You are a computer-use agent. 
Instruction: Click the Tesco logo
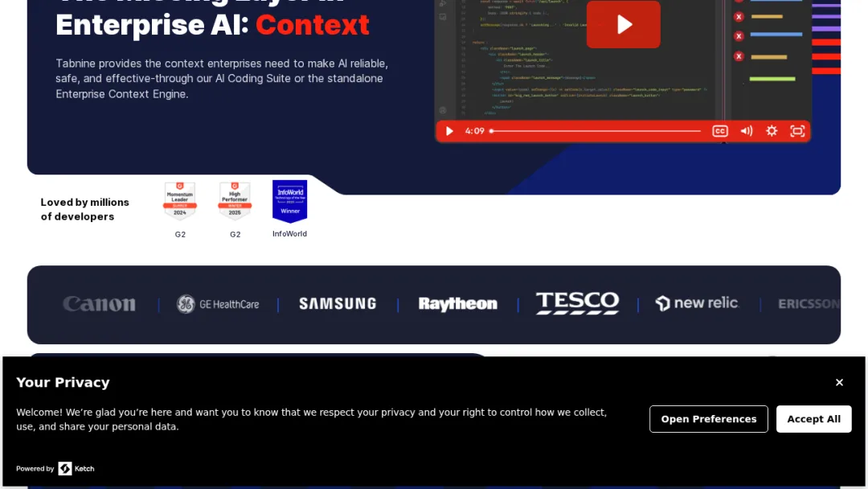coord(577,303)
